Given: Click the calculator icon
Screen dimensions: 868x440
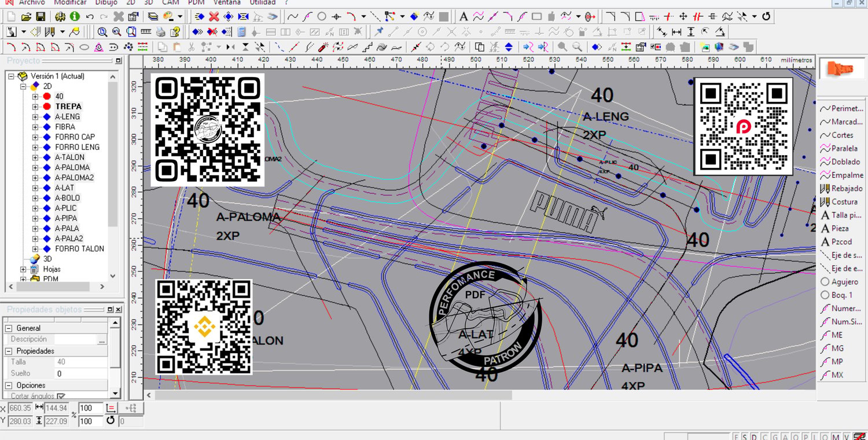Looking at the screenshot, I should (x=241, y=31).
